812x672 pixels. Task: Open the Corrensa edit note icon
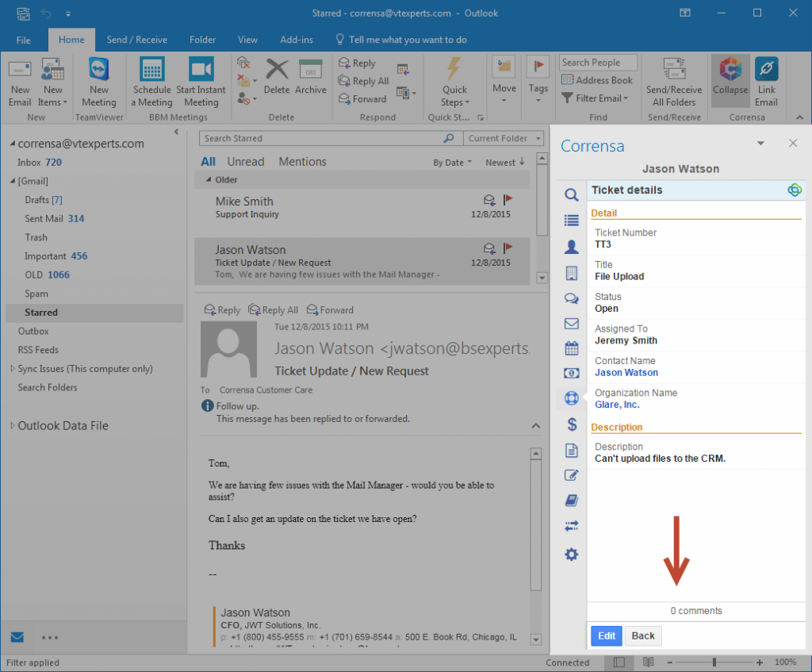[x=571, y=475]
